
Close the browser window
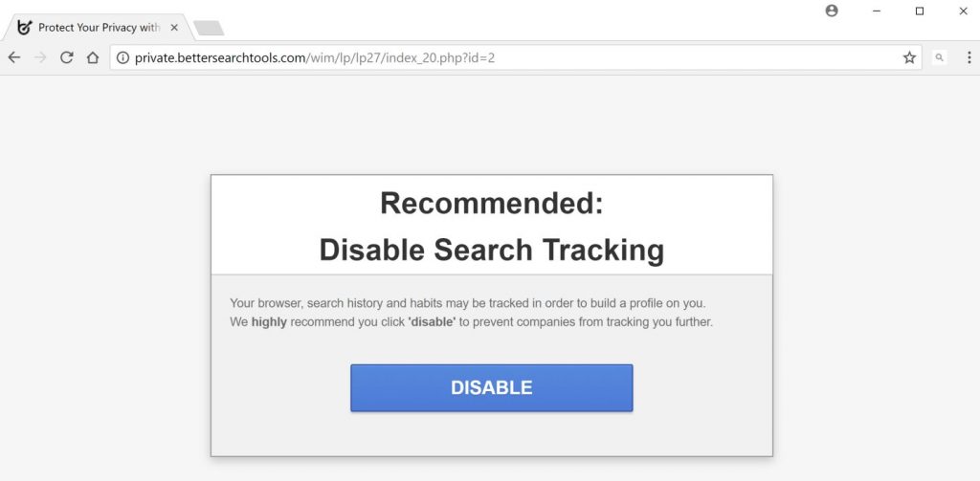point(963,11)
